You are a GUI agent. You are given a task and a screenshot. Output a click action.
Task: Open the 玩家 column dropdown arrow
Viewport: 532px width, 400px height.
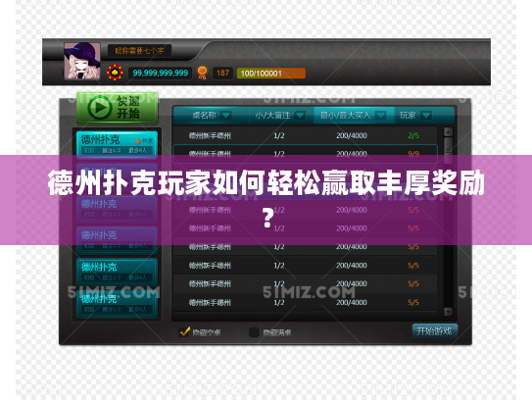tap(426, 116)
